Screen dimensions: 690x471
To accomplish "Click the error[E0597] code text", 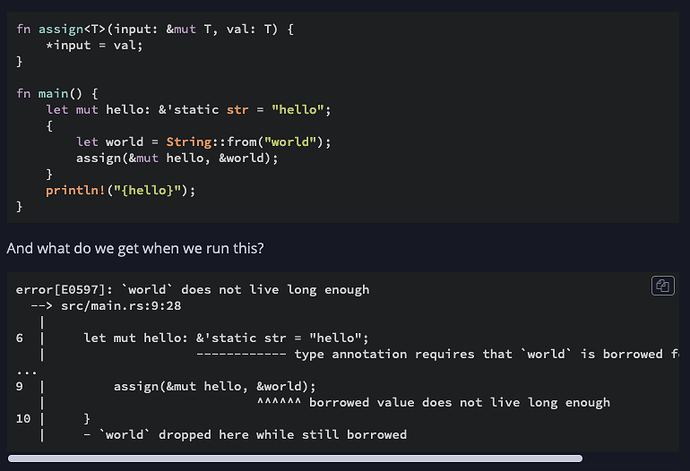I will click(61, 290).
